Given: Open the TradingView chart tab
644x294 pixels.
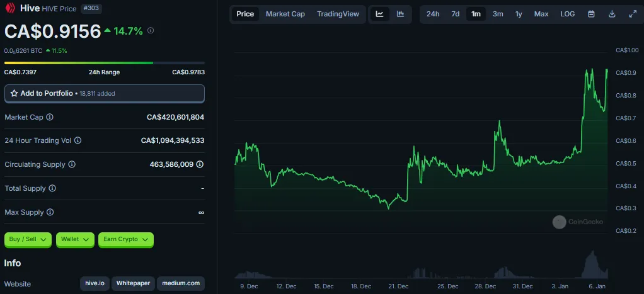Looking at the screenshot, I should tap(338, 14).
